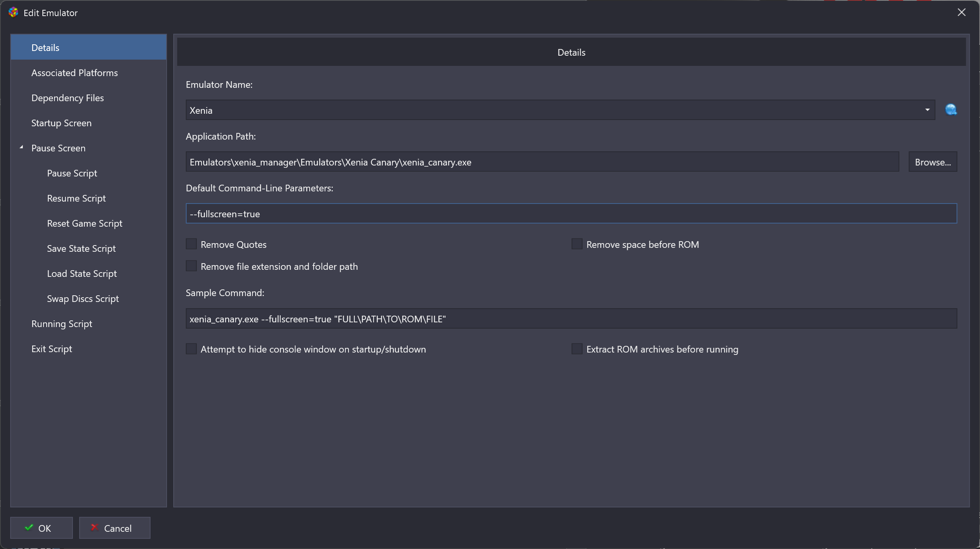Check Extract ROM archives before running

[x=577, y=349]
